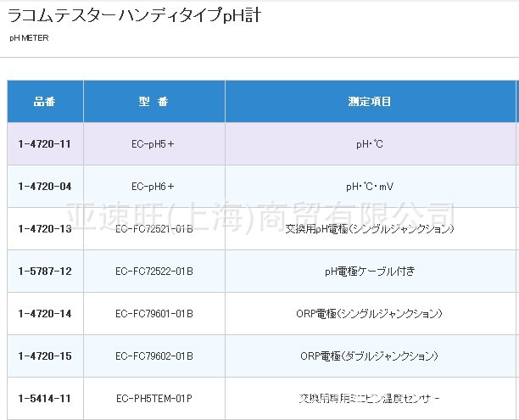Select model EC-PH5TEM-01P cell
519x420 pixels.
(154, 399)
